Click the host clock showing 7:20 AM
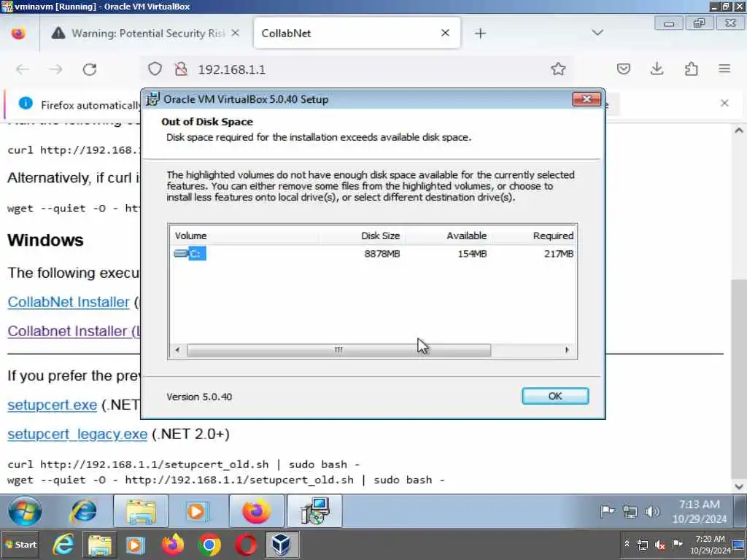The width and height of the screenshot is (747, 560). 710,544
